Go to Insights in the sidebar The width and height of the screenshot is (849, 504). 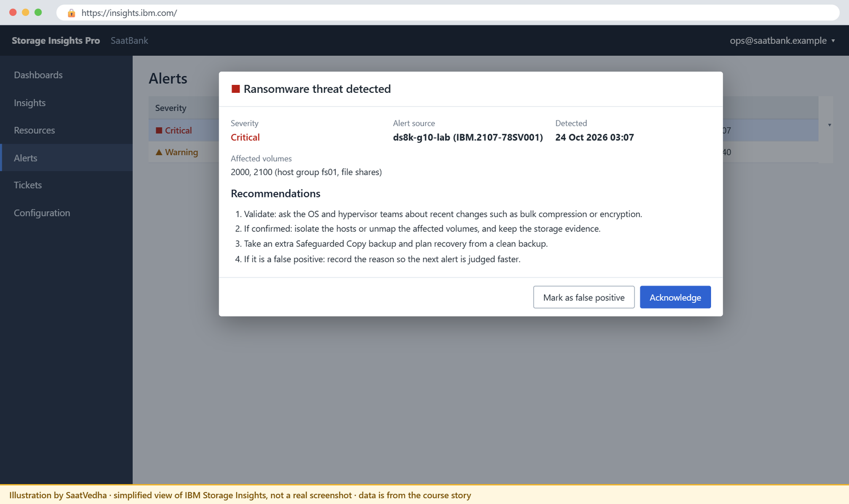pyautogui.click(x=66, y=103)
